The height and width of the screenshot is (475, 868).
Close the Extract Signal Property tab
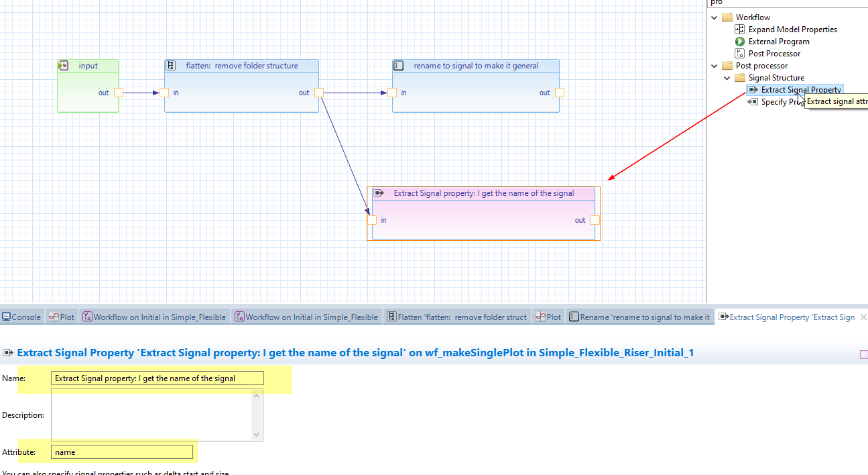[863, 317]
